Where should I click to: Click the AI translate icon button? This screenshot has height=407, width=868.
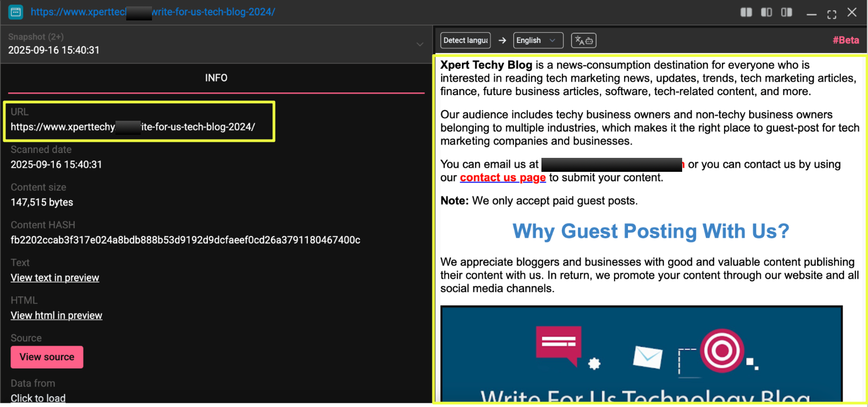tap(583, 40)
